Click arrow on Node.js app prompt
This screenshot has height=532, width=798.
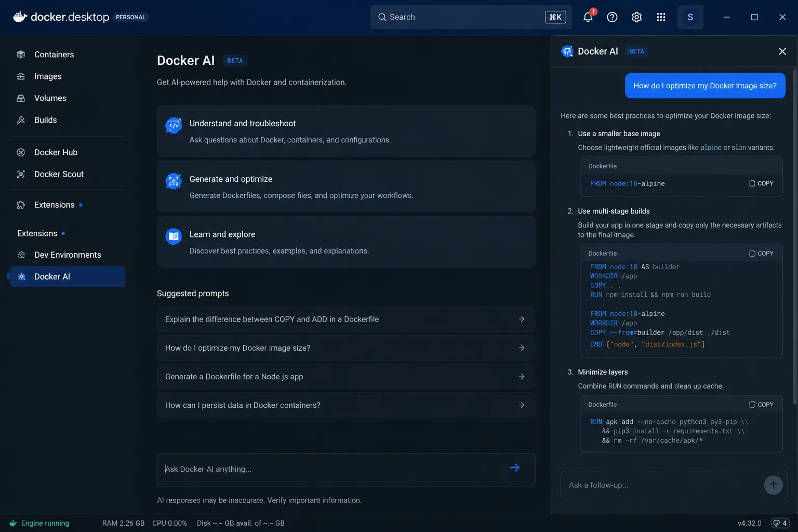point(522,377)
